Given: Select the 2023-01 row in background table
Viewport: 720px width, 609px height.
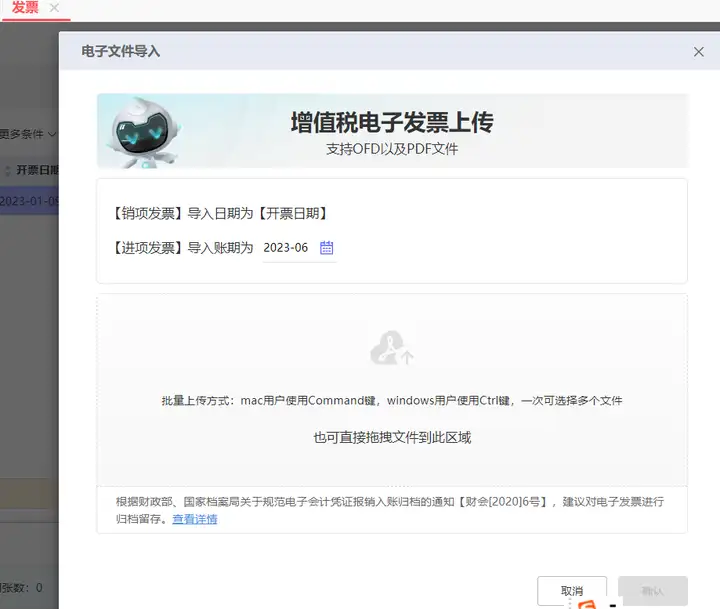Looking at the screenshot, I should click(x=29, y=201).
